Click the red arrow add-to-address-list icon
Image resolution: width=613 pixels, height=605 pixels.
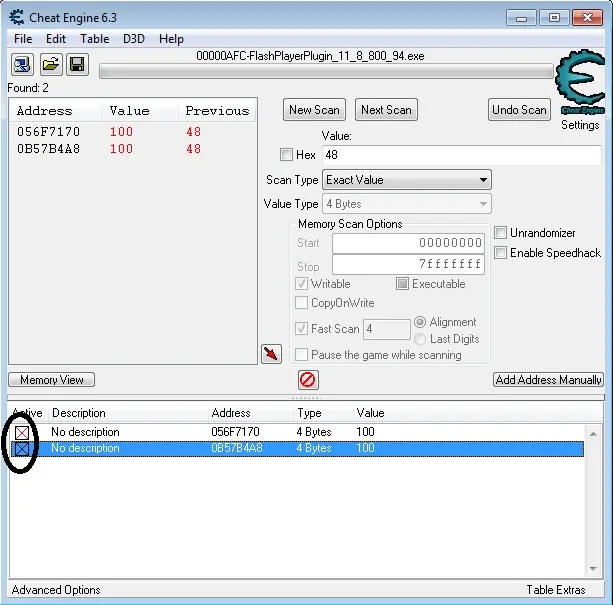[271, 354]
